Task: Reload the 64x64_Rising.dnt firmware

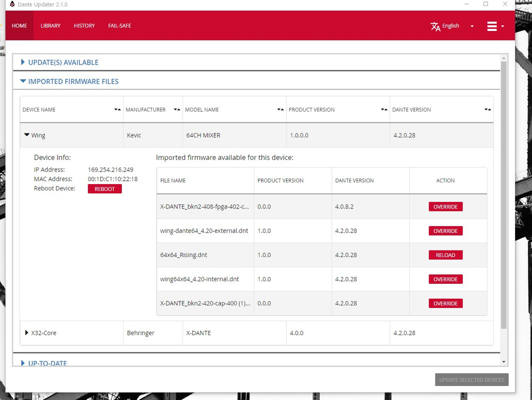Action: click(445, 255)
